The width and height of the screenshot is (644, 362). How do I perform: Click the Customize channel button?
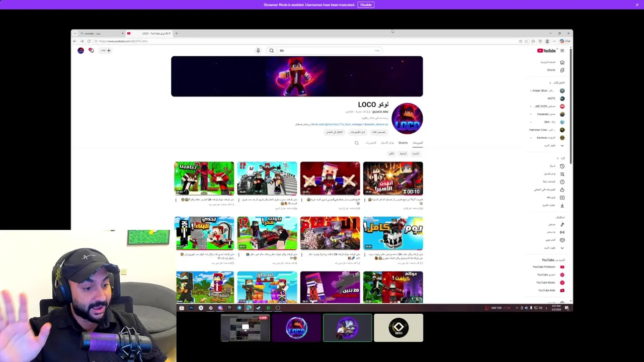coord(378,132)
